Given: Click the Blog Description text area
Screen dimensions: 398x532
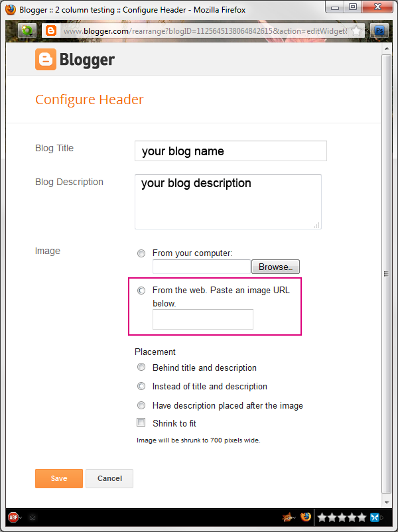Looking at the screenshot, I should 228,202.
